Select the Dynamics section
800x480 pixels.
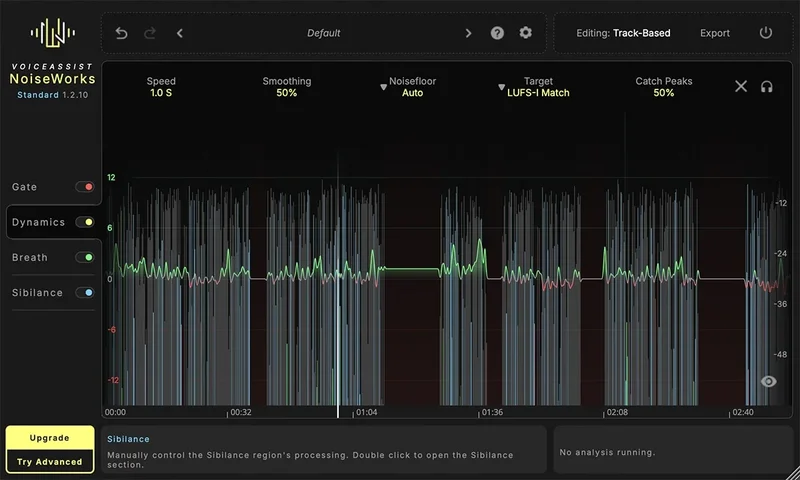click(x=38, y=222)
